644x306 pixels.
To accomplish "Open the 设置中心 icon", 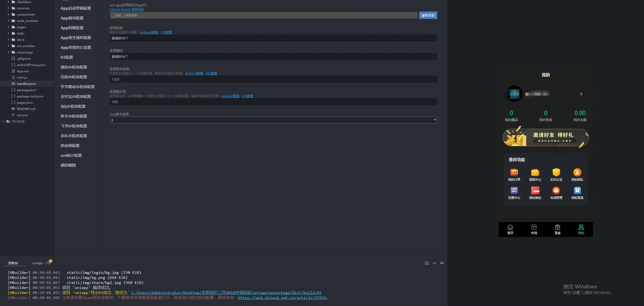I will tap(514, 190).
